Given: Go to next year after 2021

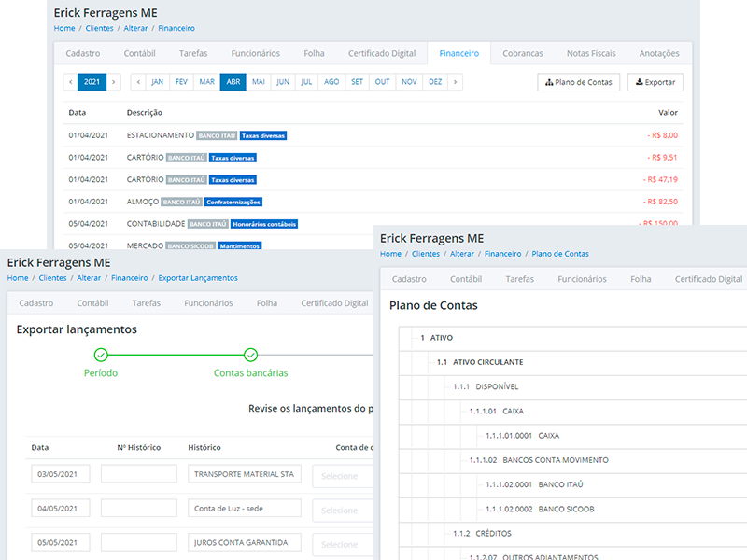Looking at the screenshot, I should tap(114, 82).
